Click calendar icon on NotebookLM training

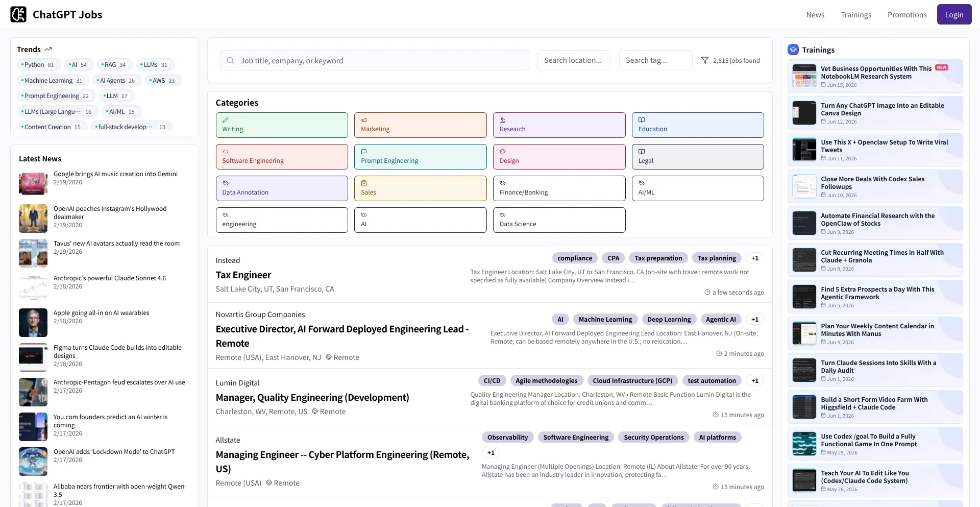(x=823, y=85)
